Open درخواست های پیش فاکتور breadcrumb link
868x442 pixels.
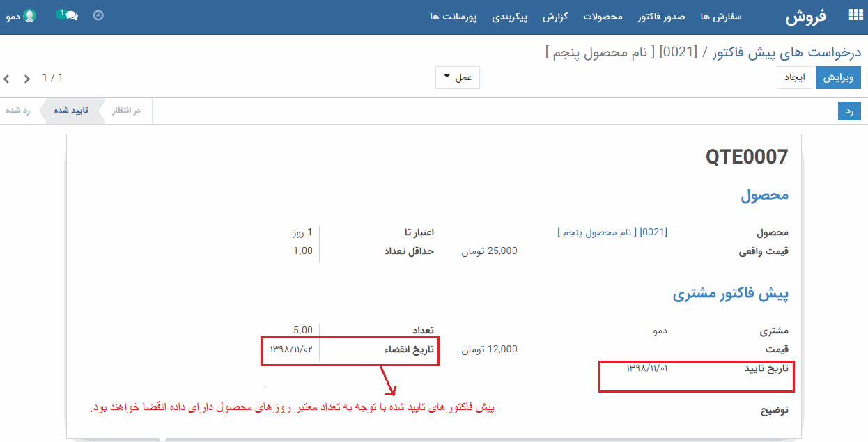[x=786, y=53]
